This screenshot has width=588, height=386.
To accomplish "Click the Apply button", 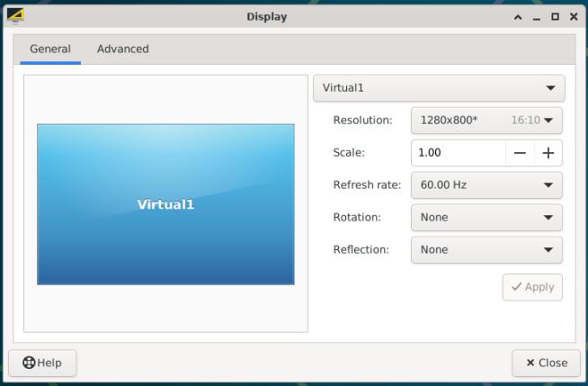I will pos(532,287).
